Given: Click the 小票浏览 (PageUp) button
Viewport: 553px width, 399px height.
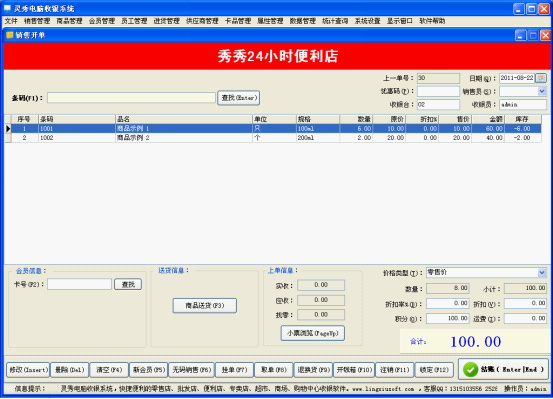Looking at the screenshot, I should coord(312,333).
